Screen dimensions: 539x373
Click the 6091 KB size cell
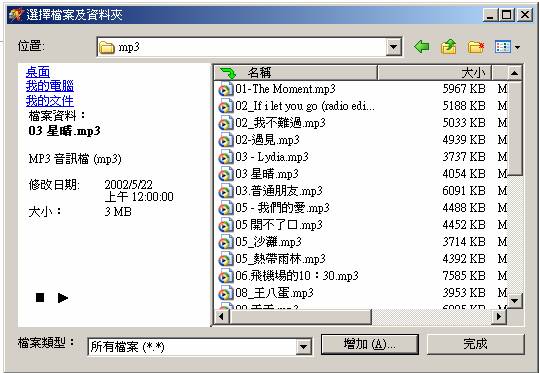pyautogui.click(x=464, y=191)
